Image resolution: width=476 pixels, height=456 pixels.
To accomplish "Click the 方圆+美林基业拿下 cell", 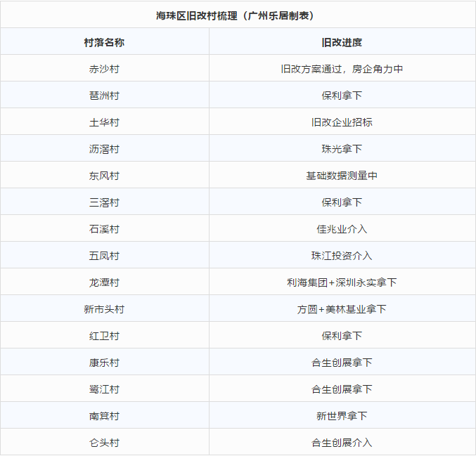I will 342,309.
